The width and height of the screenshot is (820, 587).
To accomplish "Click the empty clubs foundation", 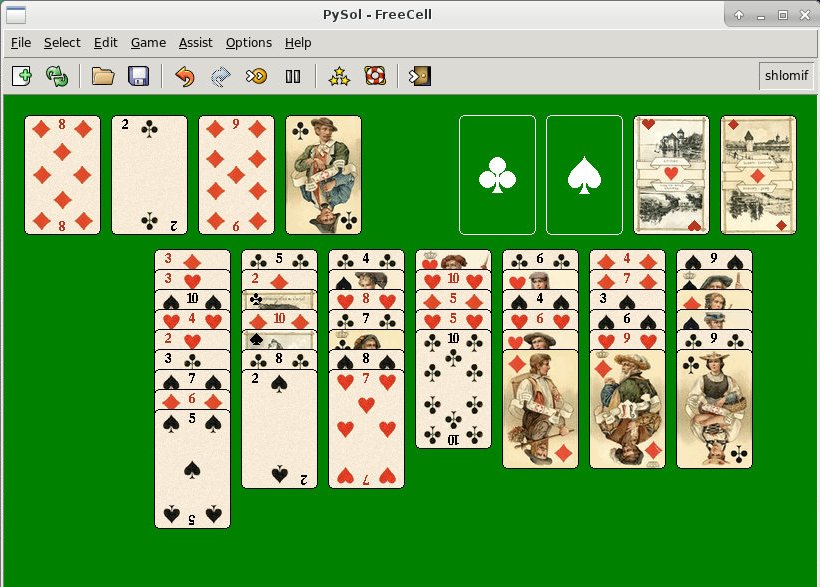I will (x=497, y=175).
